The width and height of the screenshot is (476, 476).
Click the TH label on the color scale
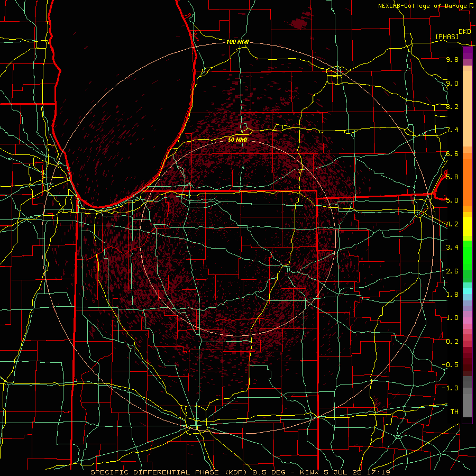[454, 411]
